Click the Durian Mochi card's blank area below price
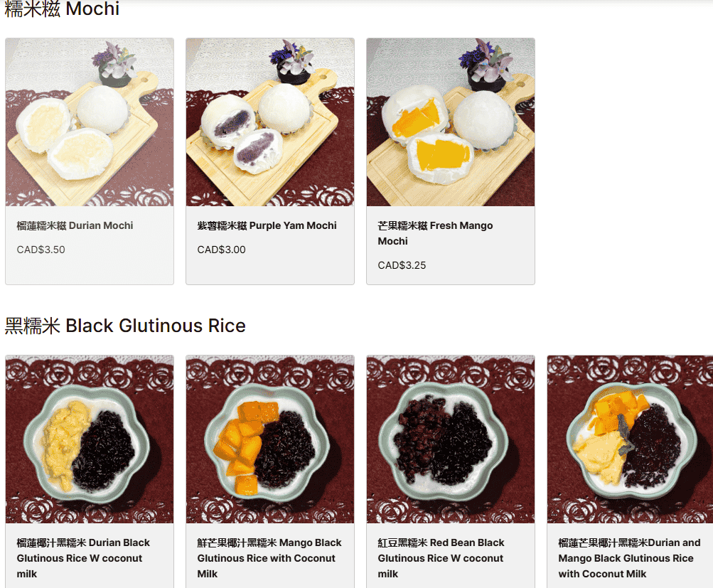The height and width of the screenshot is (588, 713). tap(90, 271)
